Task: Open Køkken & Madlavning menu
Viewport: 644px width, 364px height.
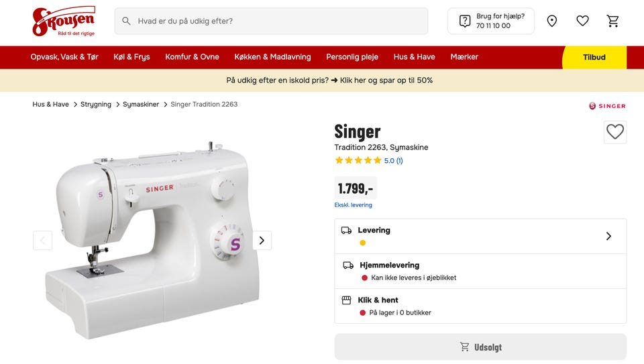Action: pos(272,57)
